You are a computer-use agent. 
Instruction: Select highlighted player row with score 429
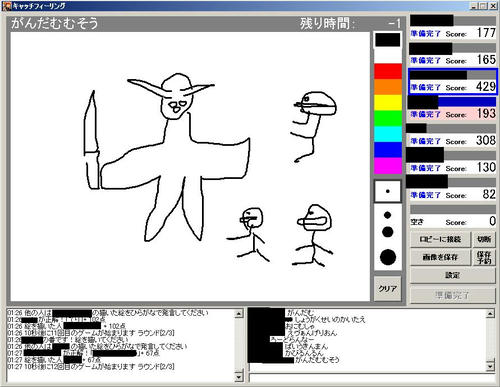[453, 82]
